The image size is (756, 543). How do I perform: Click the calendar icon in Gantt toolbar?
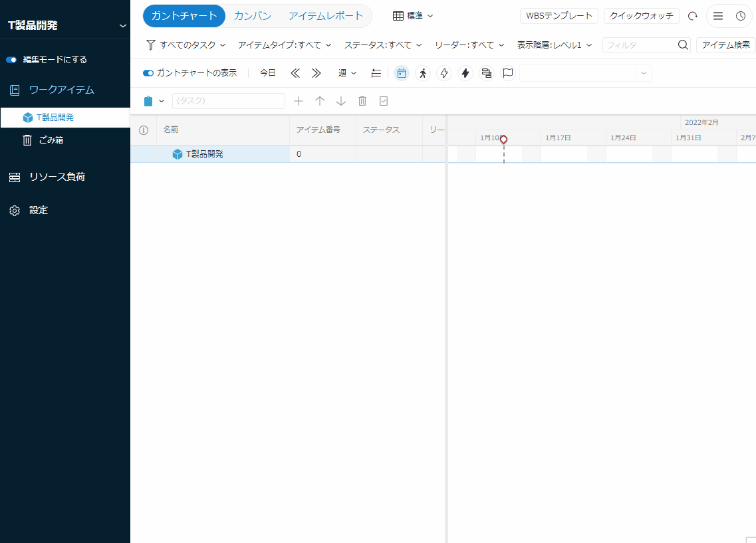click(401, 73)
